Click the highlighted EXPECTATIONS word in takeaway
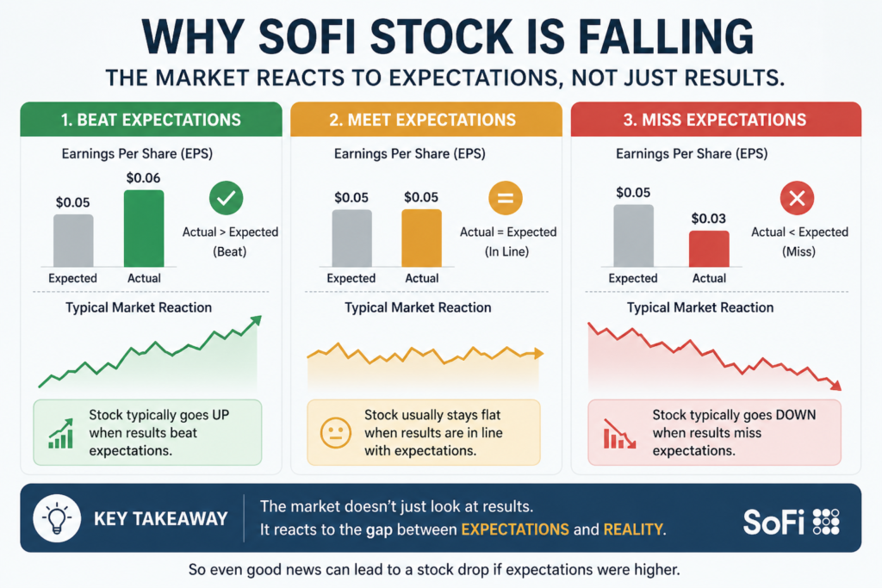Image resolution: width=882 pixels, height=588 pixels. click(515, 529)
